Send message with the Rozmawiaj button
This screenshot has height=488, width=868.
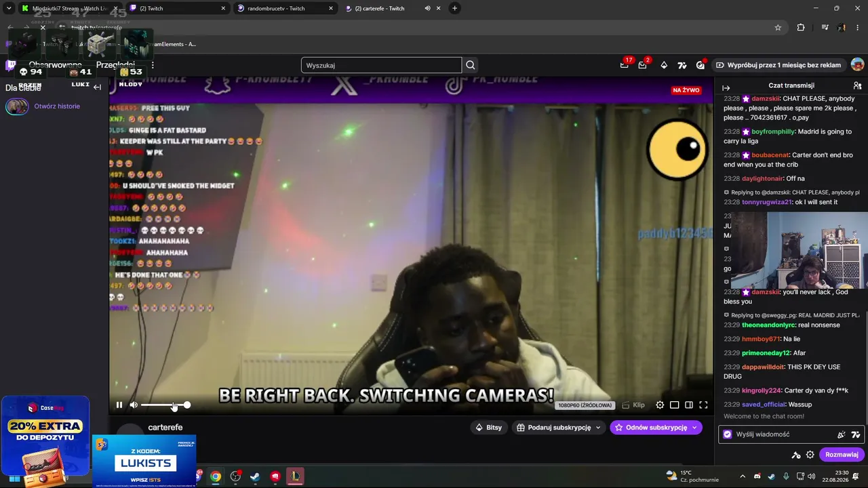click(x=842, y=455)
